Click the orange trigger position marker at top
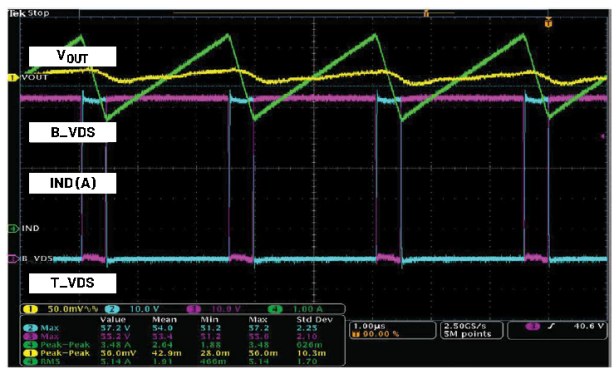The image size is (614, 369). pos(548,23)
